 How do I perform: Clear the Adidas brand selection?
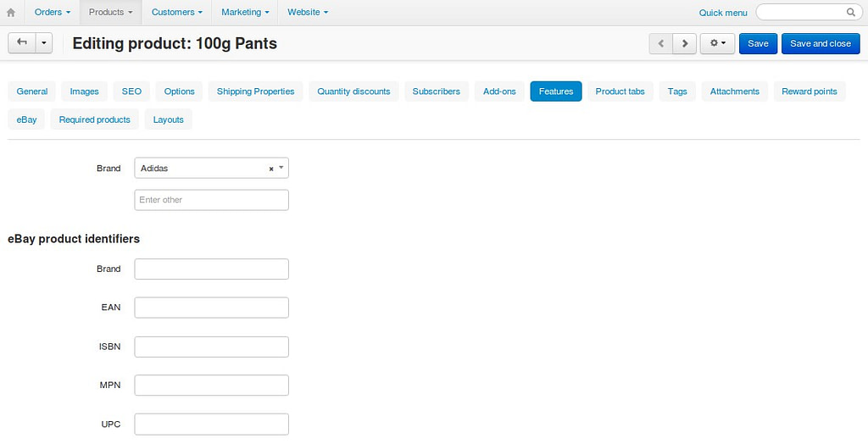click(271, 169)
